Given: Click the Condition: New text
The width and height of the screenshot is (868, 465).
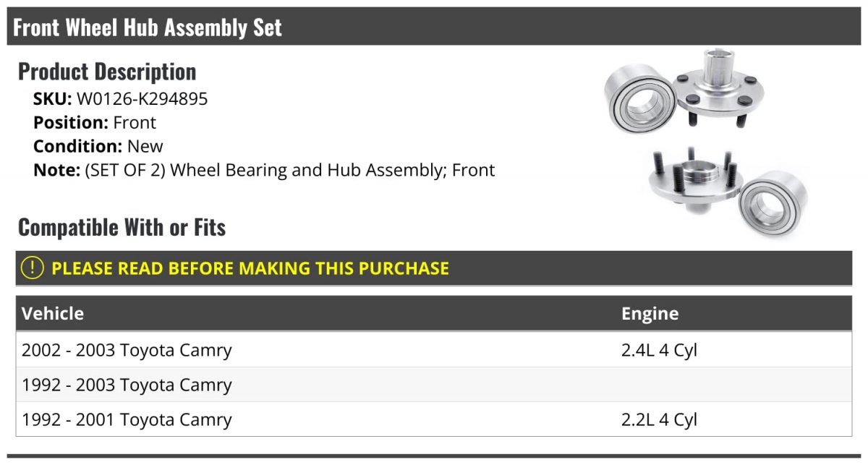Looking at the screenshot, I should click(x=98, y=146).
